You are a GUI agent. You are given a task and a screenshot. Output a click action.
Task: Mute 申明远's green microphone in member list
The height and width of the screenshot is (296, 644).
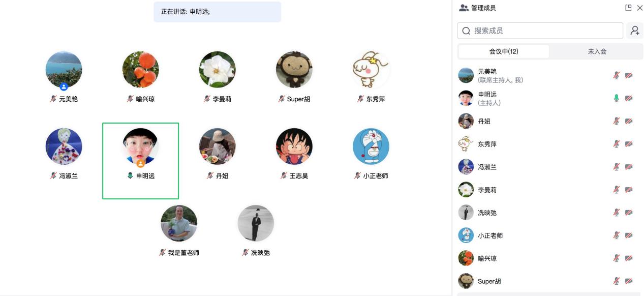point(617,98)
